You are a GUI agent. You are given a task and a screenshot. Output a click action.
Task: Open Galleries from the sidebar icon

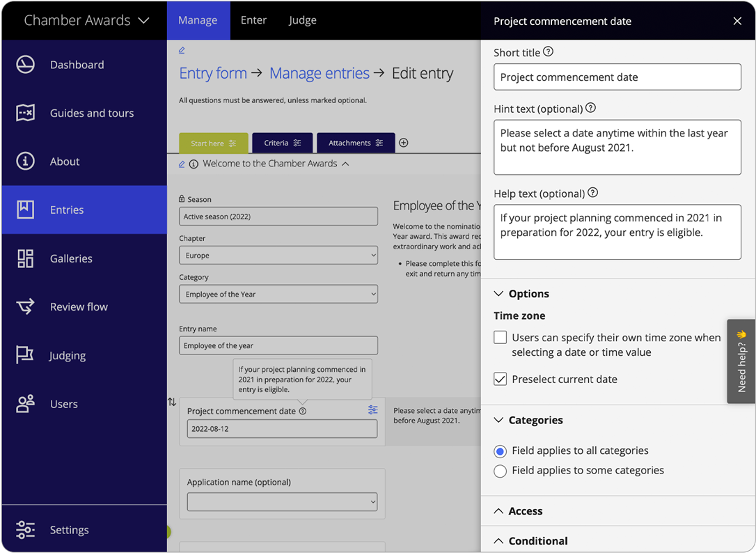(x=25, y=258)
